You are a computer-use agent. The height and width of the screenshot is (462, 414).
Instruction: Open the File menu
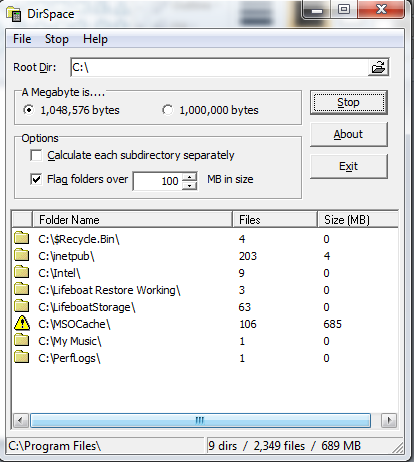pos(22,39)
